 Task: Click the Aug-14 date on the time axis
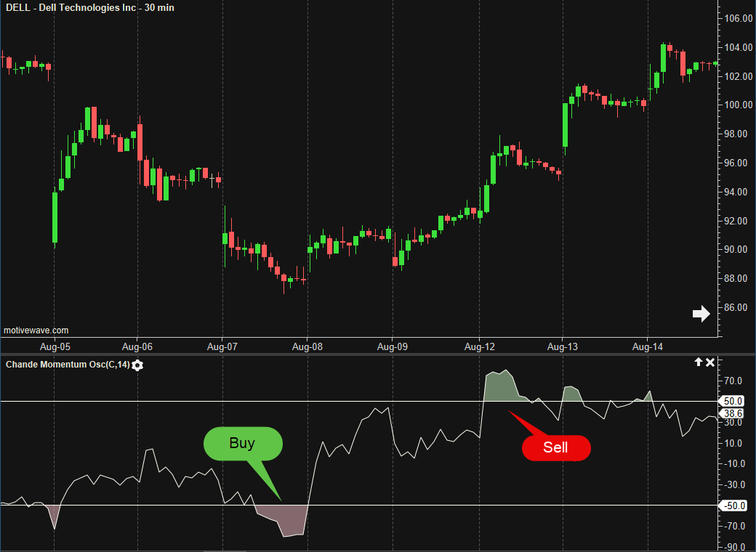(x=648, y=347)
